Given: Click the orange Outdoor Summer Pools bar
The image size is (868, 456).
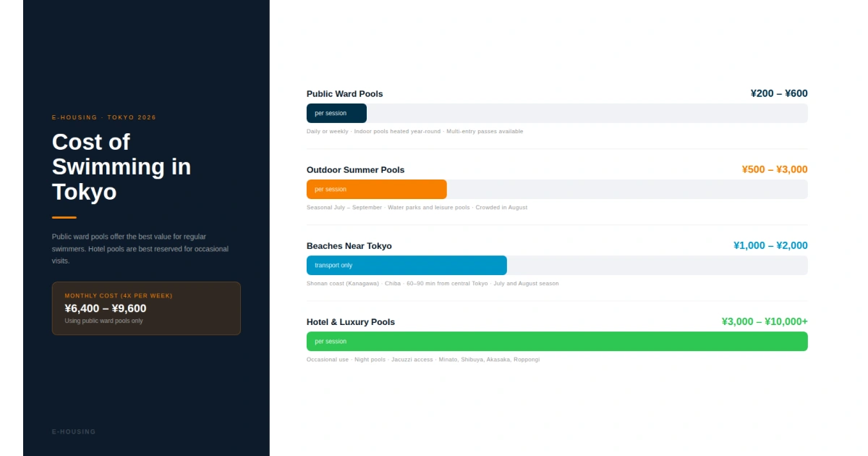Looking at the screenshot, I should (376, 190).
